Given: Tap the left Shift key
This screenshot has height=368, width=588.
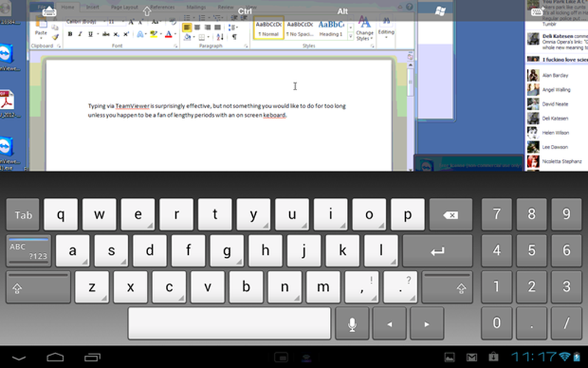Looking at the screenshot, I should coord(38,287).
